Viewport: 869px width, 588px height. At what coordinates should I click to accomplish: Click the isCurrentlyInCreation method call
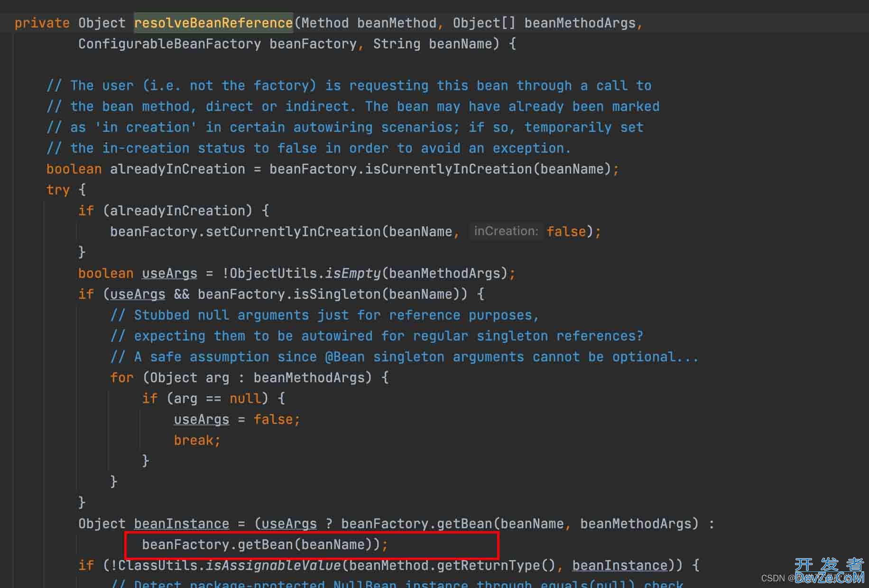click(448, 169)
